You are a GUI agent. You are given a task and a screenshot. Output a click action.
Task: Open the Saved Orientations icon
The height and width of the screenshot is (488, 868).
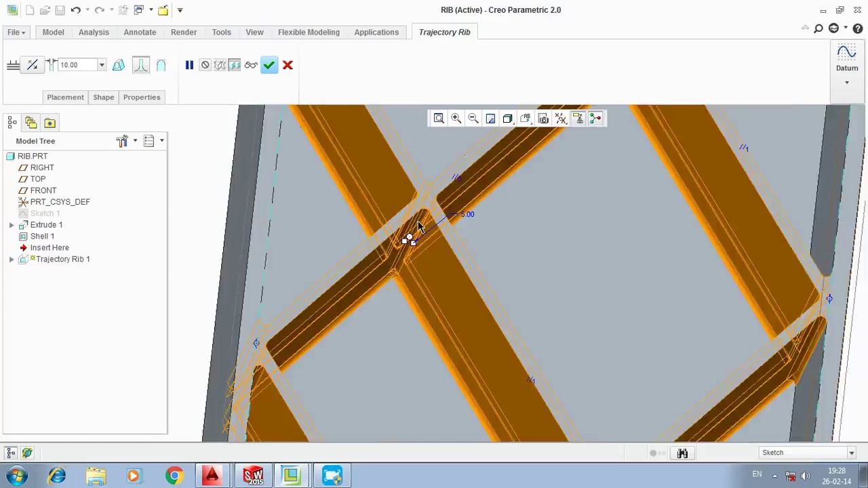526,119
